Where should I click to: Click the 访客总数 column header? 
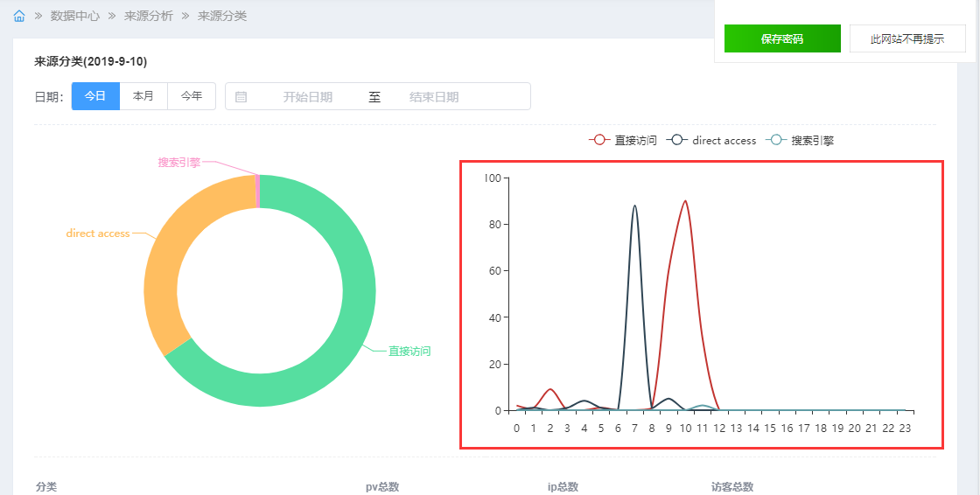[732, 487]
